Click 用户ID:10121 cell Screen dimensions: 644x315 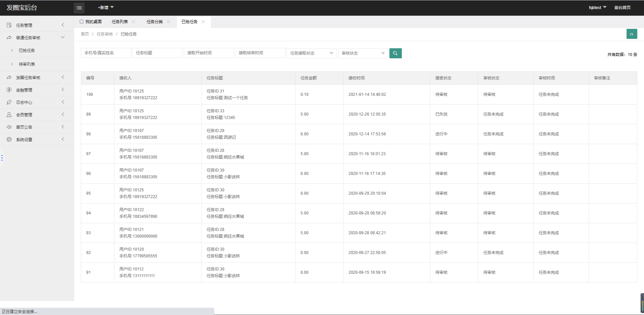click(x=131, y=230)
